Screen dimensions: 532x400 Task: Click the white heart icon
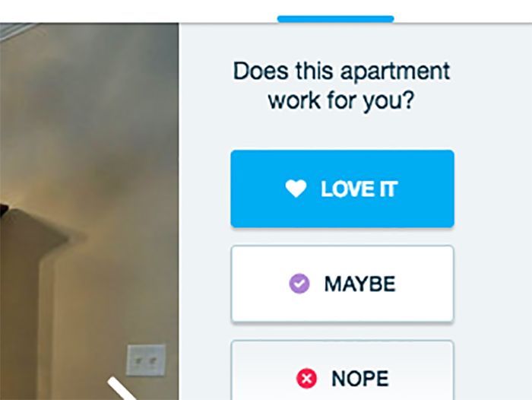(x=296, y=189)
